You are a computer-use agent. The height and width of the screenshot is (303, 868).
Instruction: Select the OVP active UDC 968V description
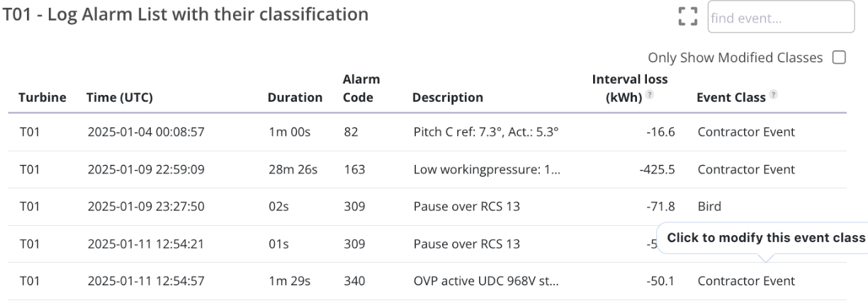click(486, 281)
